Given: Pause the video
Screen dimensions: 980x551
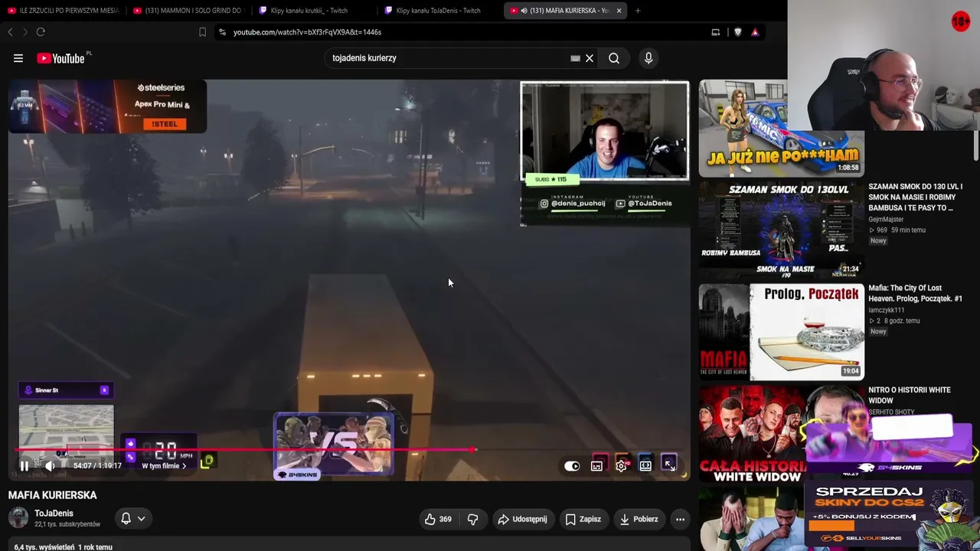Looking at the screenshot, I should 24,465.
